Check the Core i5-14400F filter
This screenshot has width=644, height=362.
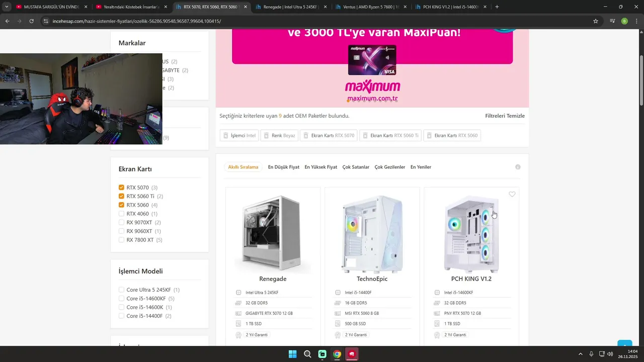point(121,316)
